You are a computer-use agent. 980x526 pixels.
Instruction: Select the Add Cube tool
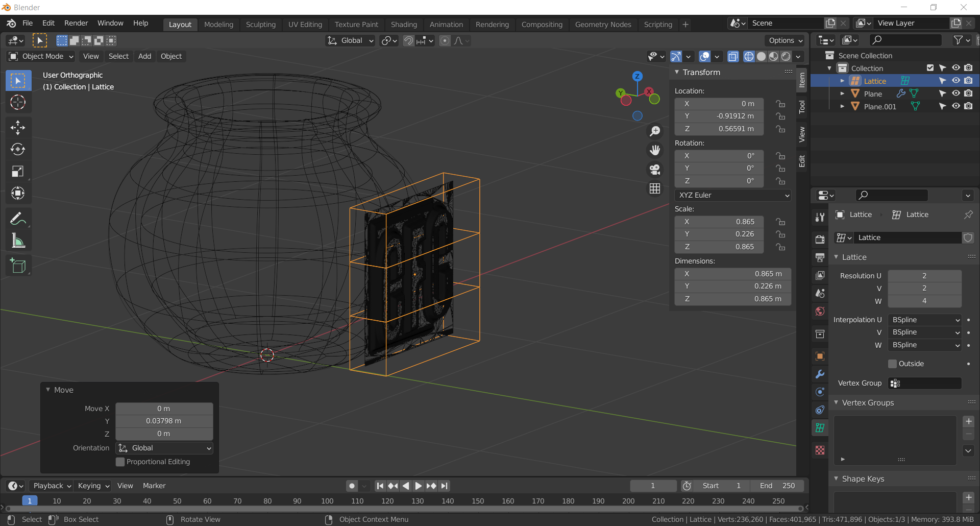(18, 266)
